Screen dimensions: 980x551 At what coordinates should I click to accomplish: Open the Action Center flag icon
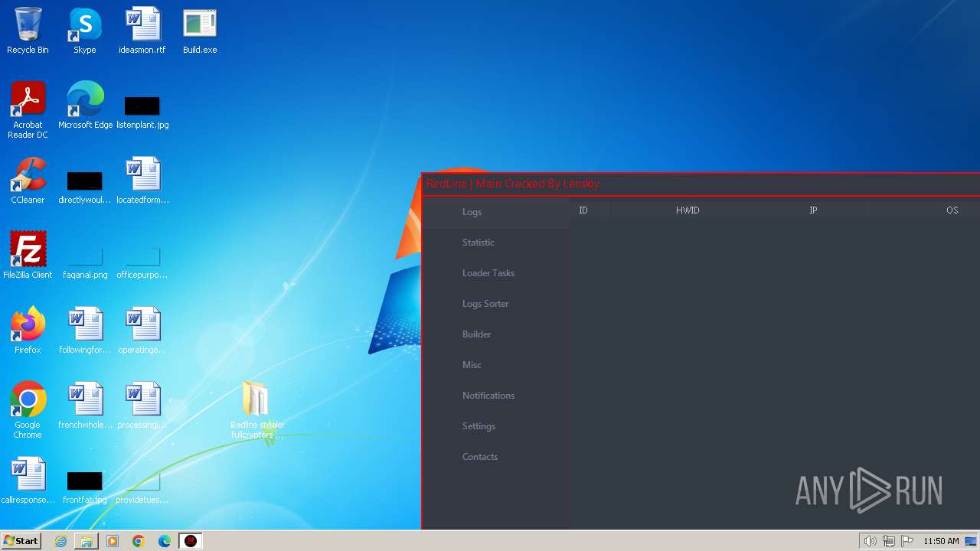tap(907, 541)
